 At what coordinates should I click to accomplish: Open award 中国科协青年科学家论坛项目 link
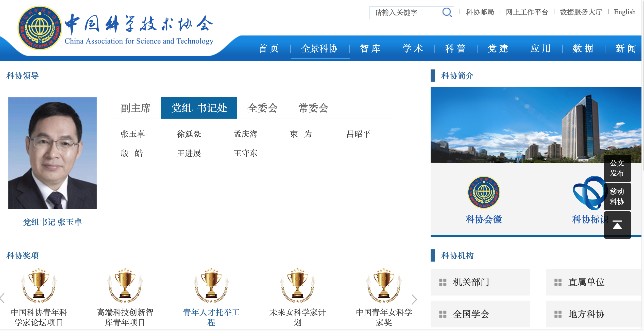[39, 317]
